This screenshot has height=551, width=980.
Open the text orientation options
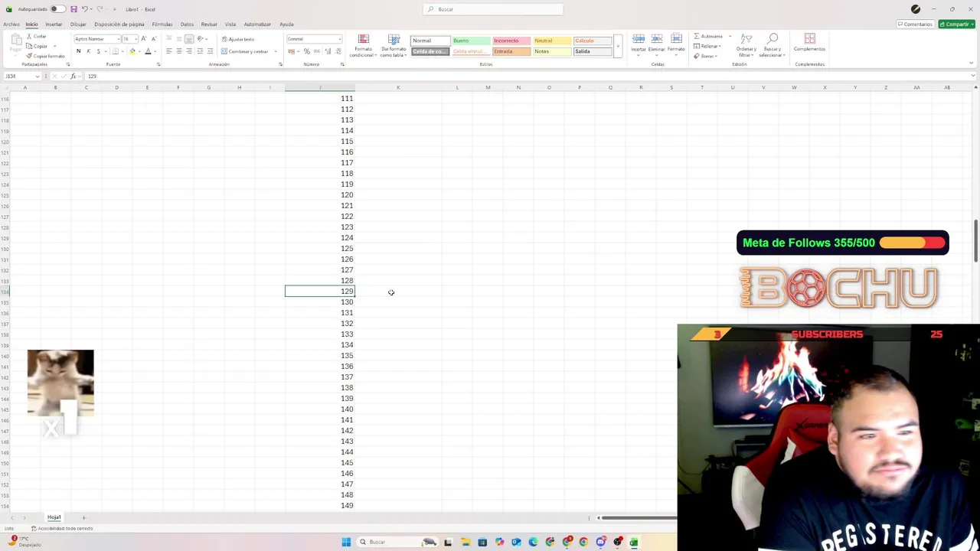(202, 39)
